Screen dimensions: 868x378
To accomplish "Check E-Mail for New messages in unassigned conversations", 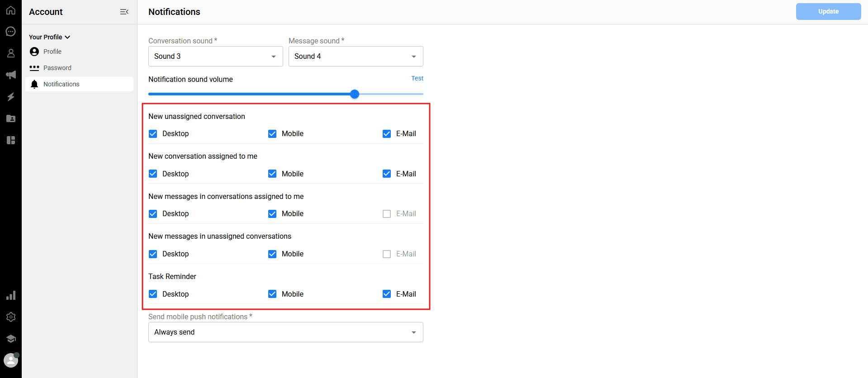I will pyautogui.click(x=387, y=254).
